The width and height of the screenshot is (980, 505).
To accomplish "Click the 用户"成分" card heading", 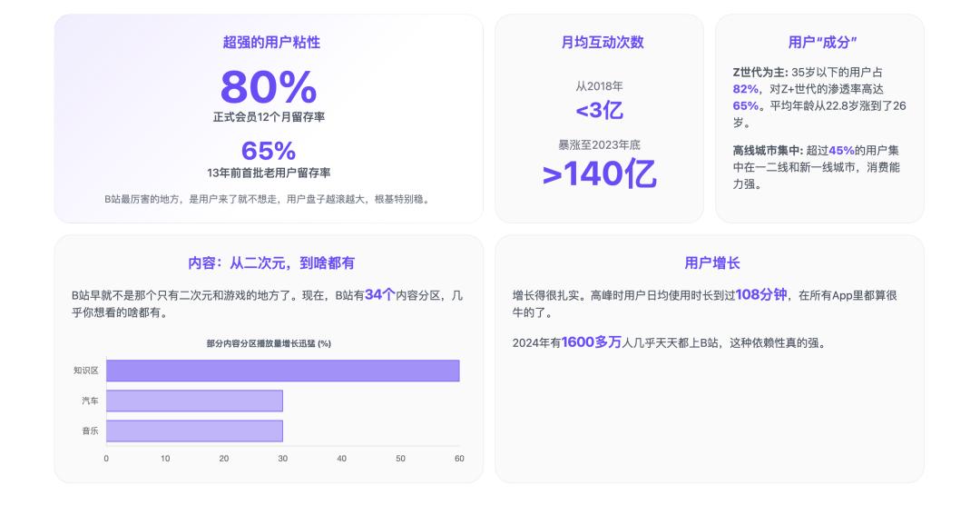I will 822,42.
